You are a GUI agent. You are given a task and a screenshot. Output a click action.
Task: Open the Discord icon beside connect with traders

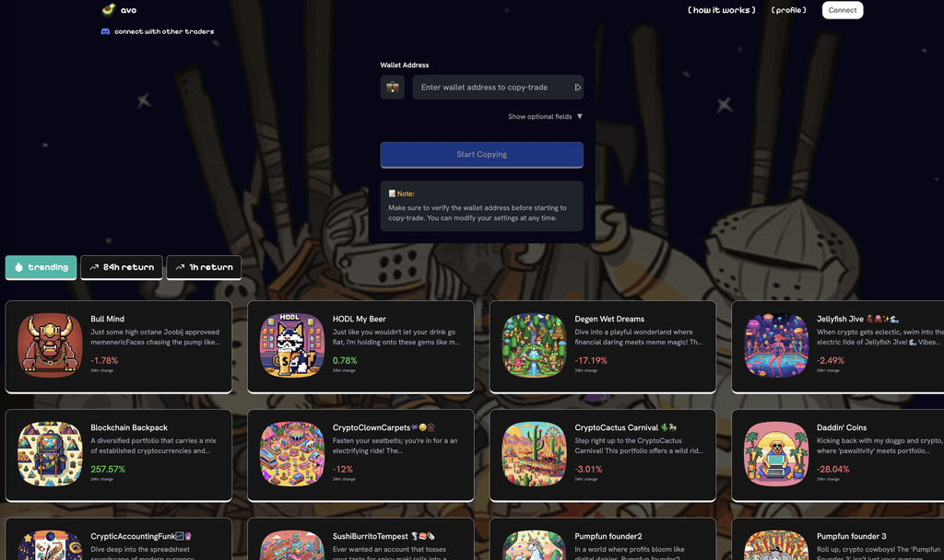105,31
